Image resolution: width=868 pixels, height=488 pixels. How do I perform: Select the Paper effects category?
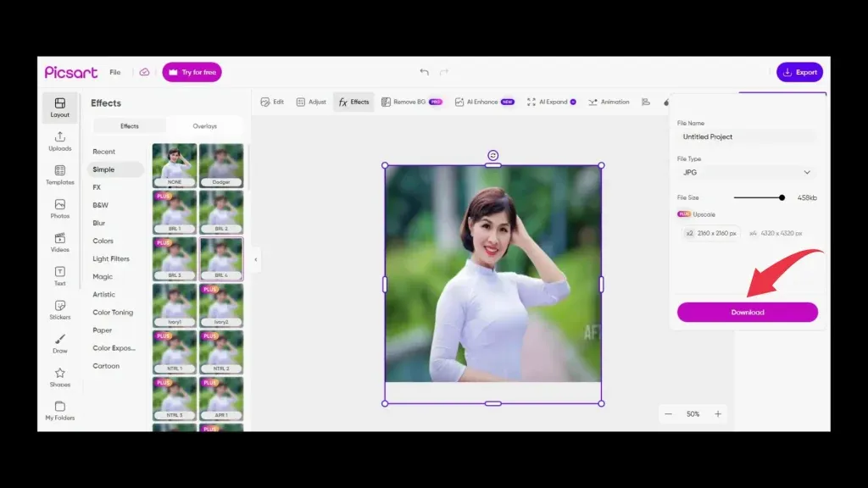point(103,330)
